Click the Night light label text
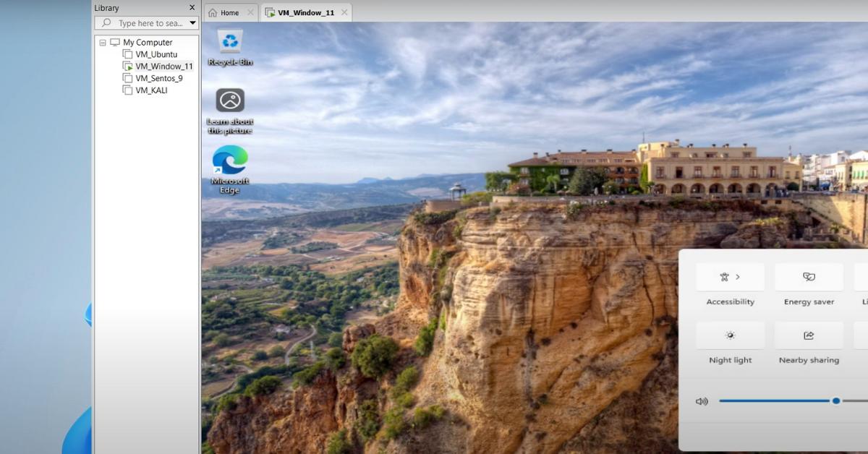The width and height of the screenshot is (868, 454). (730, 360)
